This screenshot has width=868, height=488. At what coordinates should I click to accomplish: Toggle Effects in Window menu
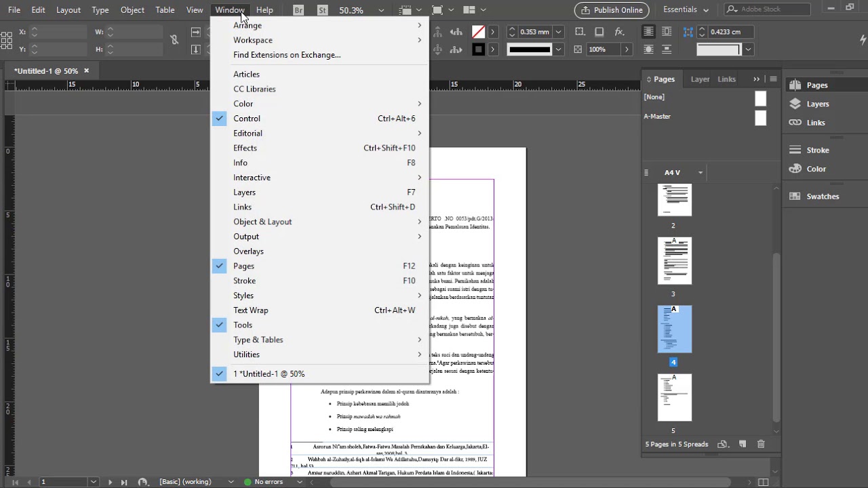pyautogui.click(x=319, y=148)
